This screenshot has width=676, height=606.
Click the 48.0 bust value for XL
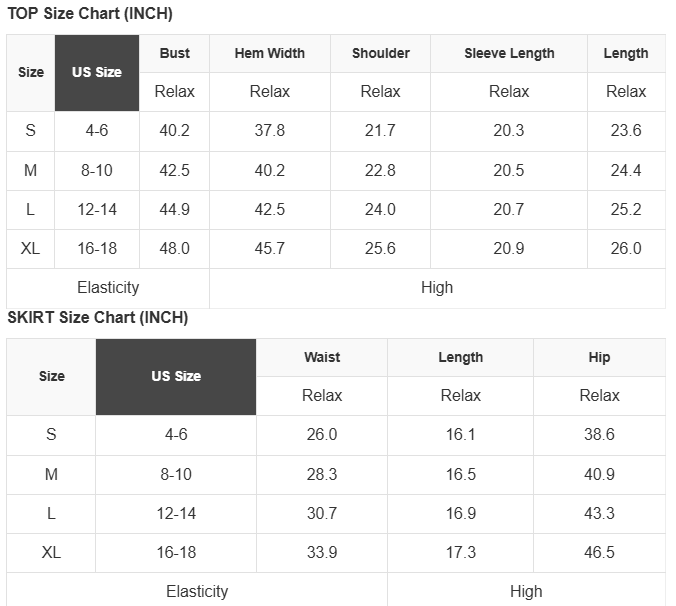coord(175,248)
